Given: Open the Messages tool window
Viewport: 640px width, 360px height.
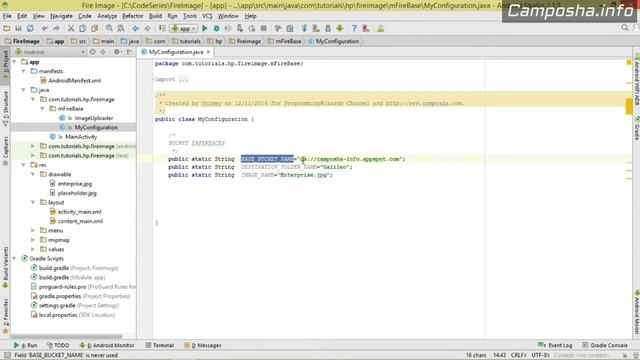Looking at the screenshot, I should [202, 345].
